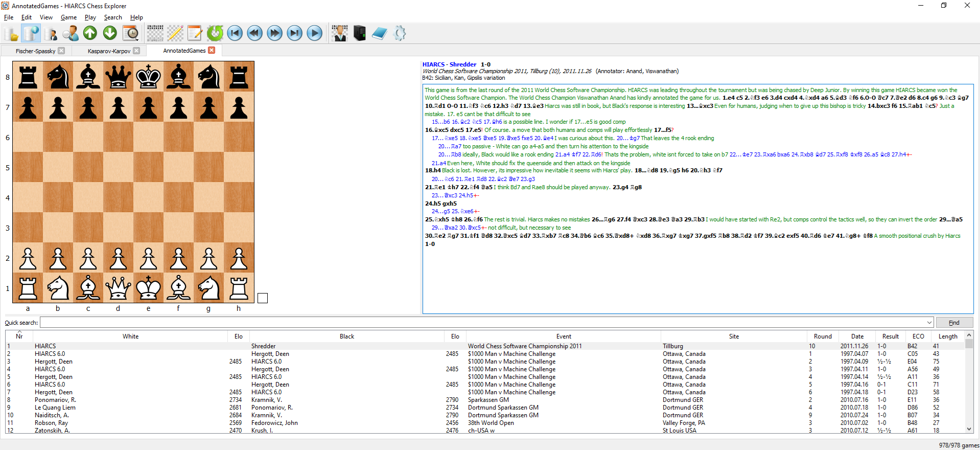Open the player database icon
The height and width of the screenshot is (450, 980).
tap(51, 34)
